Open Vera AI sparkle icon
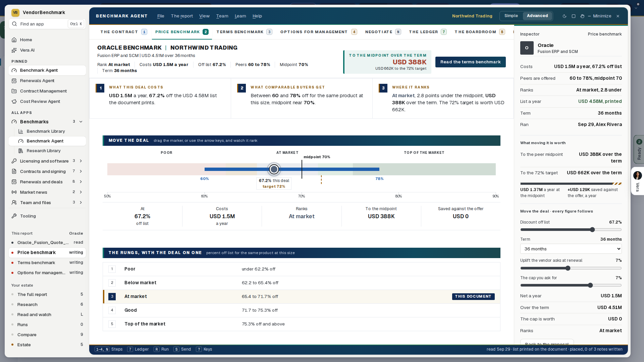Image resolution: width=644 pixels, height=362 pixels. pyautogui.click(x=14, y=50)
